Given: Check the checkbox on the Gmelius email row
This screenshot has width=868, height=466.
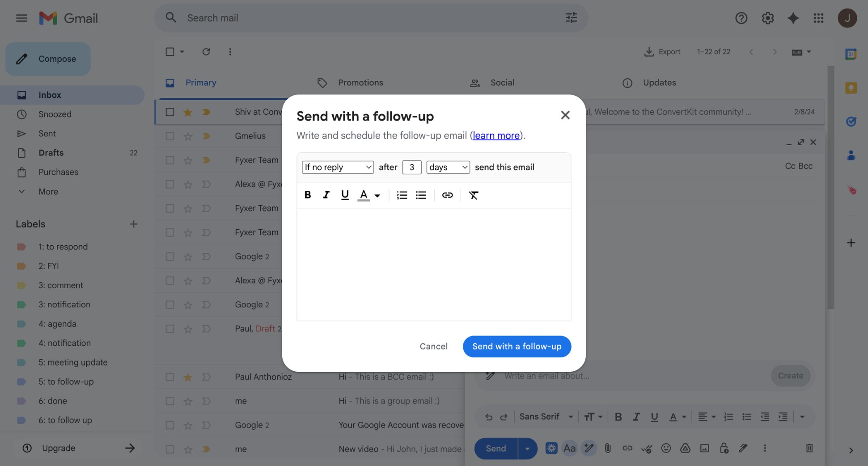Looking at the screenshot, I should [x=169, y=136].
